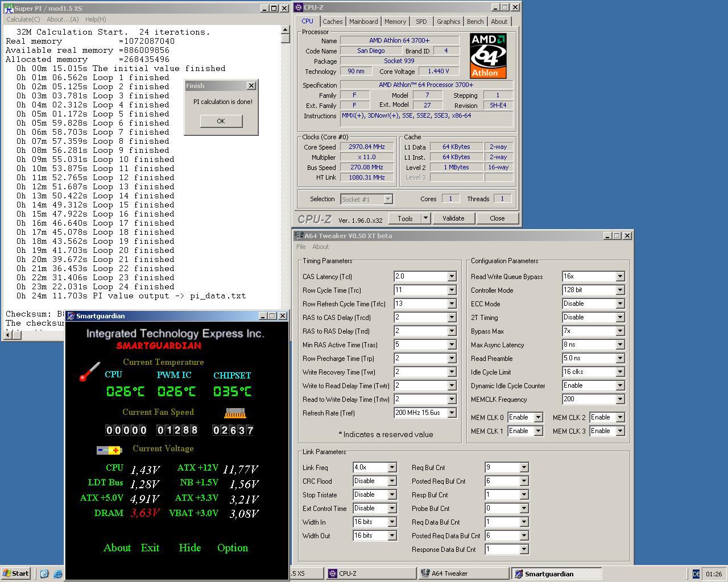Expand the Row Refresh Cycle Time (Trfc) dropdown
This screenshot has height=582, width=728.
click(x=452, y=304)
